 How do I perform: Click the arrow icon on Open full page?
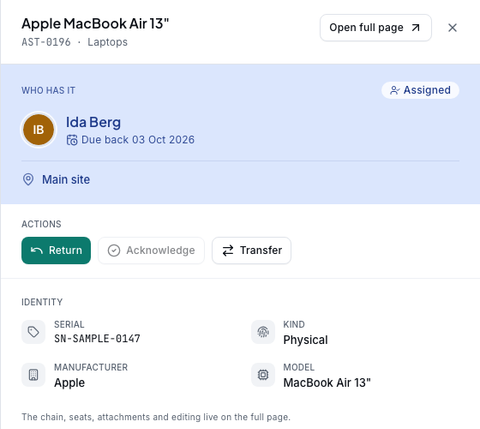click(415, 28)
